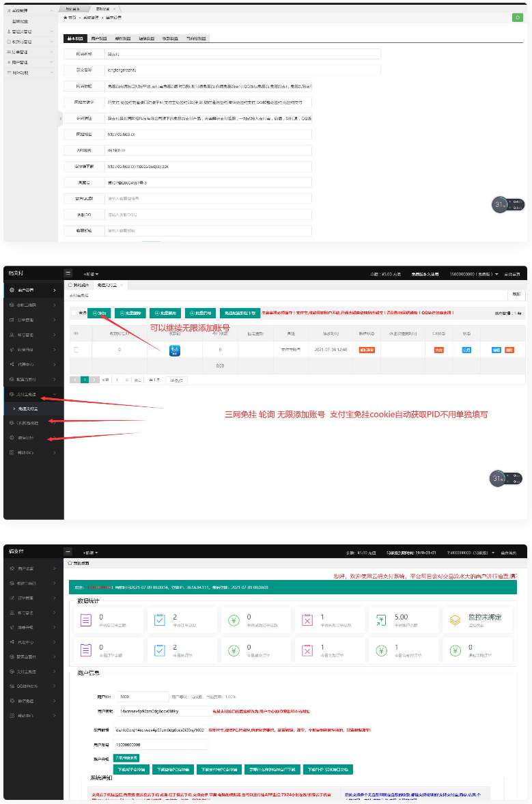Open the 10条/页 page size dropdown
This screenshot has width=532, height=804.
coord(178,379)
